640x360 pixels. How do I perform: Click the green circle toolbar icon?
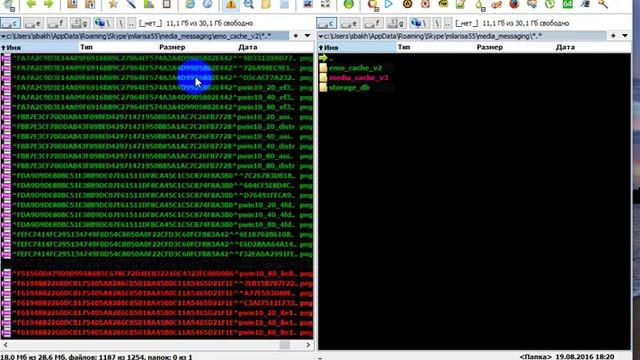(x=348, y=4)
